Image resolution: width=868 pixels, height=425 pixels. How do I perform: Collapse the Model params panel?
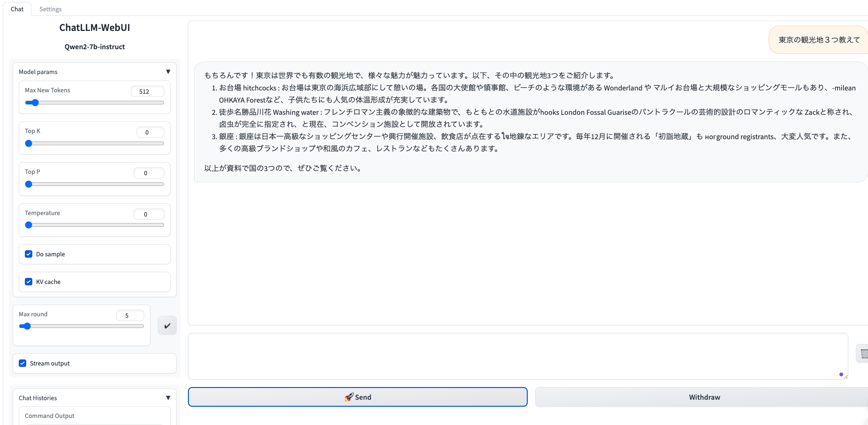tap(168, 71)
